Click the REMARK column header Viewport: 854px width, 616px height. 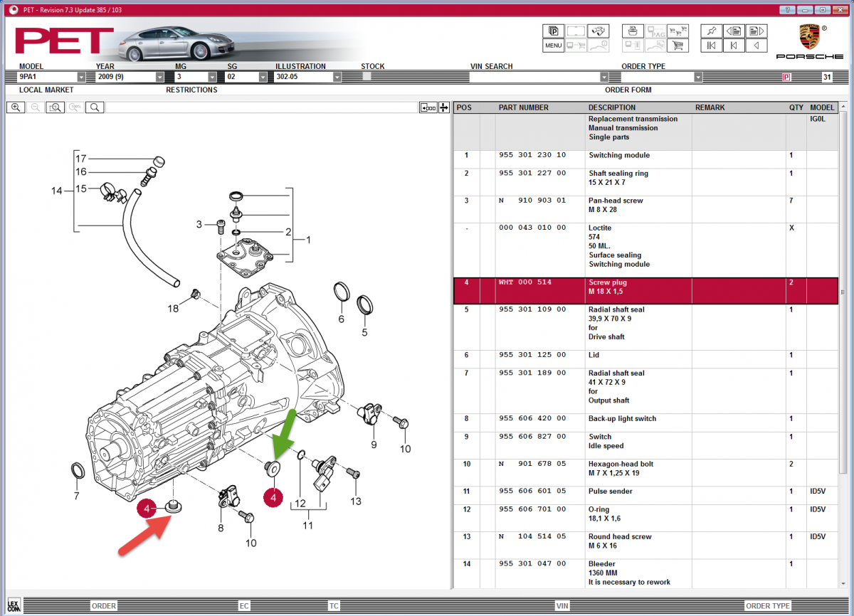pyautogui.click(x=710, y=107)
